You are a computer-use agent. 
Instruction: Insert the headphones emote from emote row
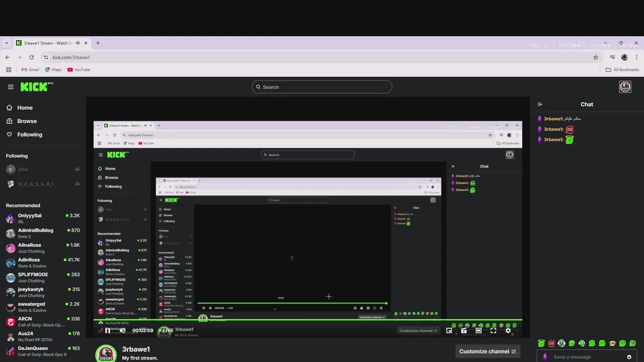point(561,343)
